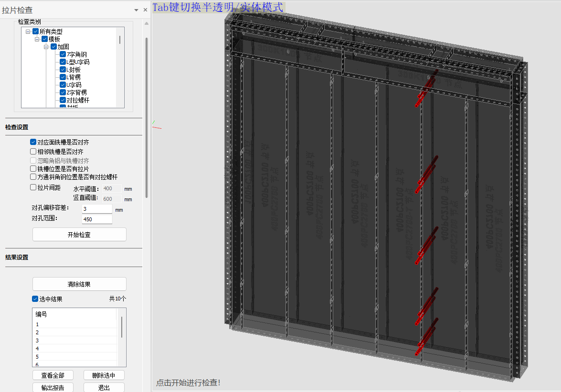
Task: Click the 对孔范围 input field
Action: coord(97,219)
